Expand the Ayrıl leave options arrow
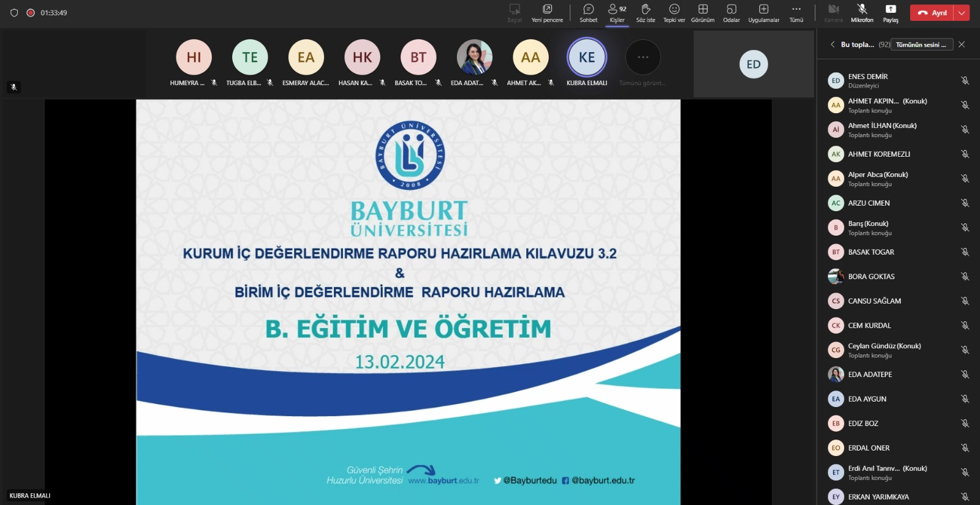The height and width of the screenshot is (505, 980). click(x=962, y=13)
